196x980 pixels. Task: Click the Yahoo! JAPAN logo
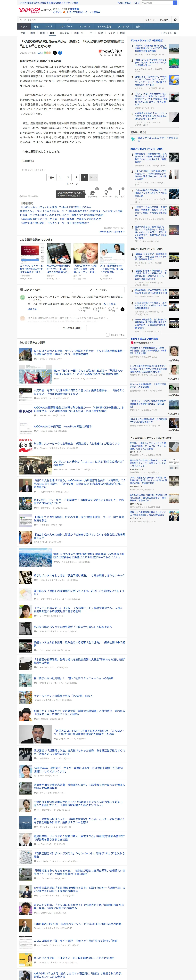[29, 10]
